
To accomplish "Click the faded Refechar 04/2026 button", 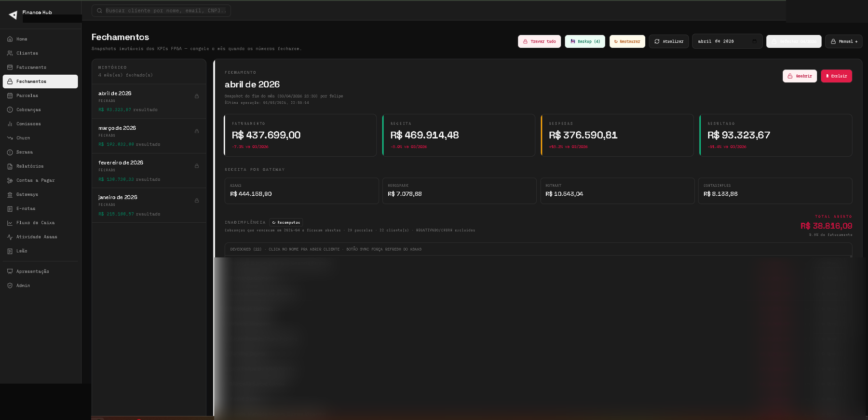I will pyautogui.click(x=794, y=41).
